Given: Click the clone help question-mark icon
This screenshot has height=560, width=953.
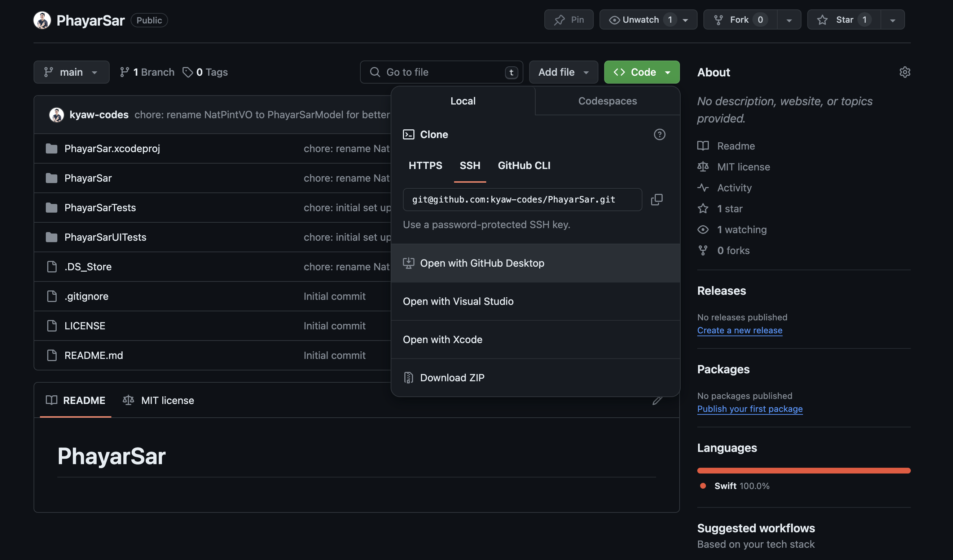Looking at the screenshot, I should pyautogui.click(x=659, y=134).
